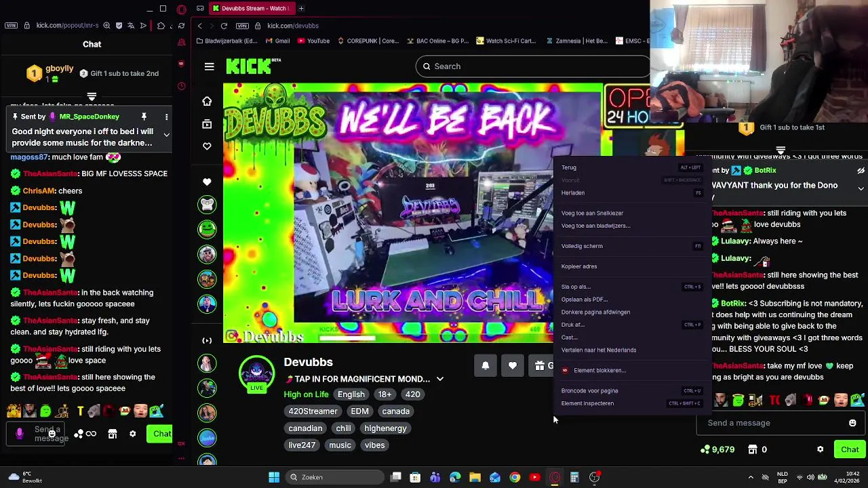This screenshot has width=868, height=488.
Task: Open the YouTube bookmark
Action: (x=313, y=41)
